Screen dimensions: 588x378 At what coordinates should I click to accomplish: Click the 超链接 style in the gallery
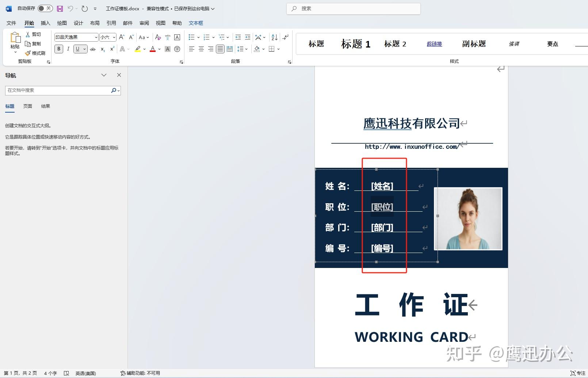coord(434,44)
